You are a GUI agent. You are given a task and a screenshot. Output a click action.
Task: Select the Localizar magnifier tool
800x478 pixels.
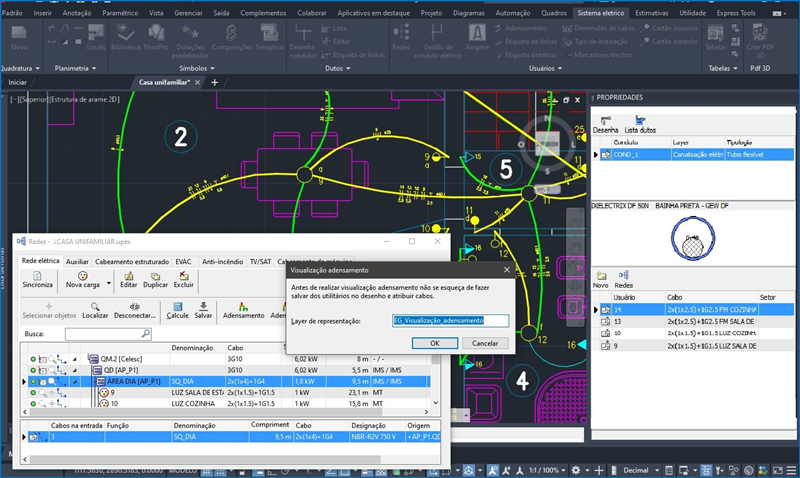pyautogui.click(x=95, y=307)
